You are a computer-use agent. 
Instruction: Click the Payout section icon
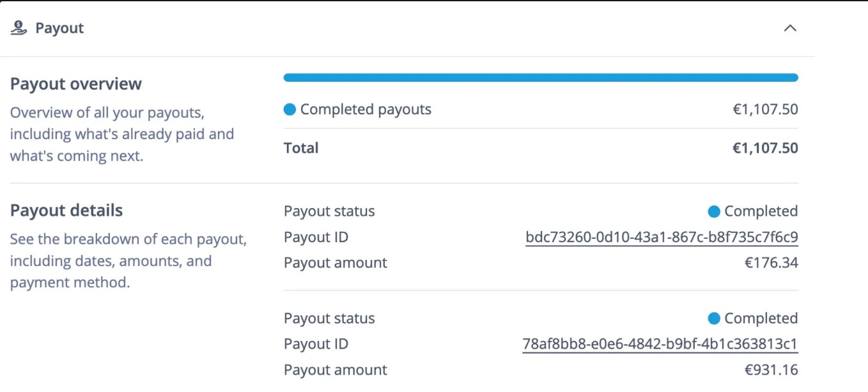(x=18, y=27)
